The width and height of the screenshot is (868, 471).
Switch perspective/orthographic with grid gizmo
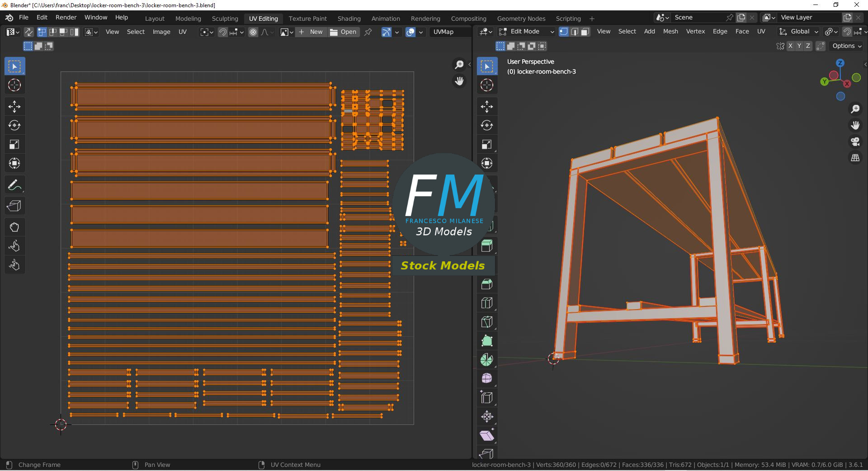855,158
